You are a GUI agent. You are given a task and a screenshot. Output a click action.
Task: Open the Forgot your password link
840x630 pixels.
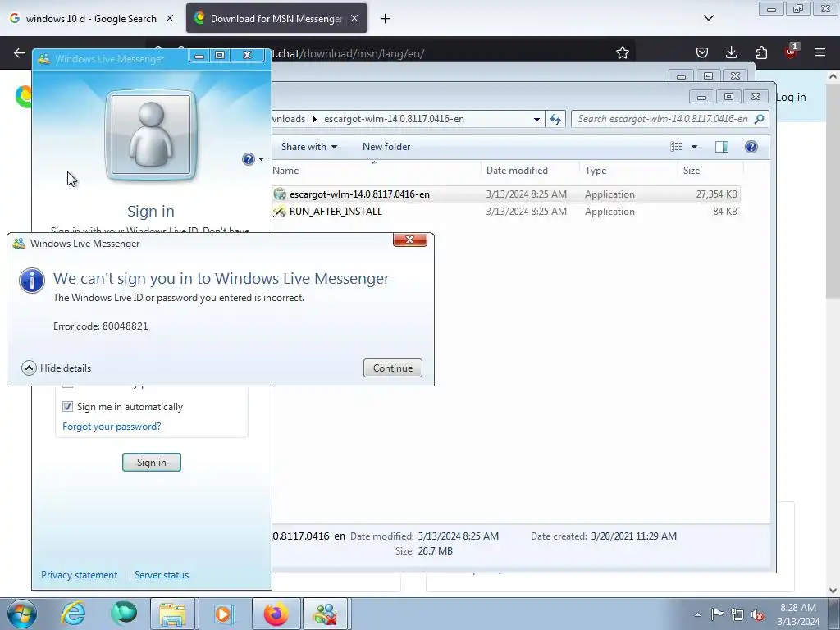tap(112, 427)
